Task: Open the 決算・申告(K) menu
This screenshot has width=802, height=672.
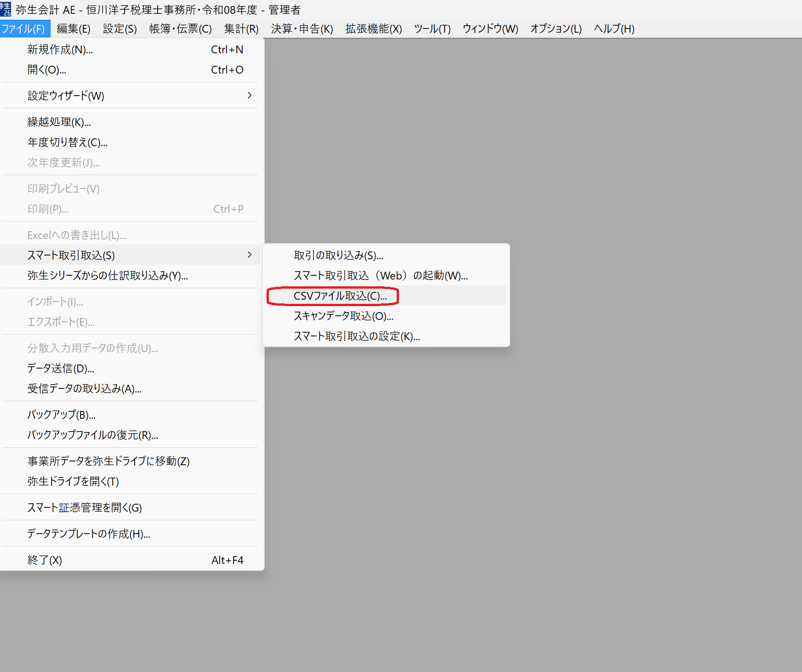Action: pyautogui.click(x=301, y=29)
